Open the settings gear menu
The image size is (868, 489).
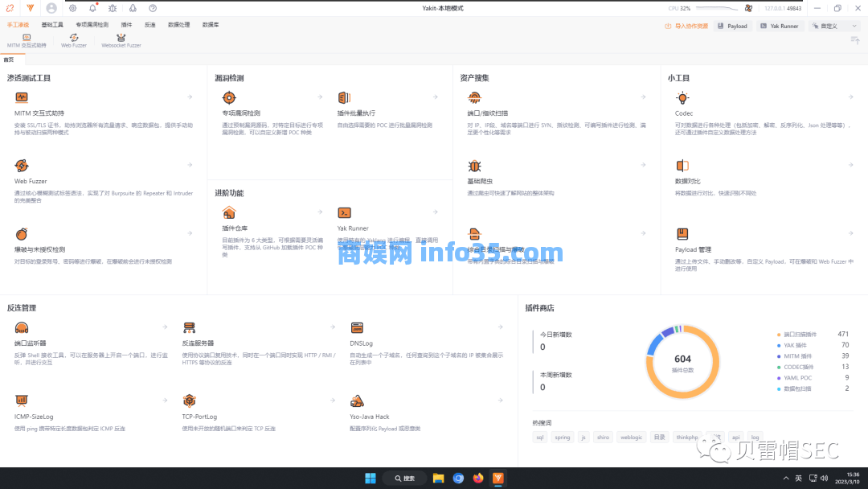click(x=72, y=8)
